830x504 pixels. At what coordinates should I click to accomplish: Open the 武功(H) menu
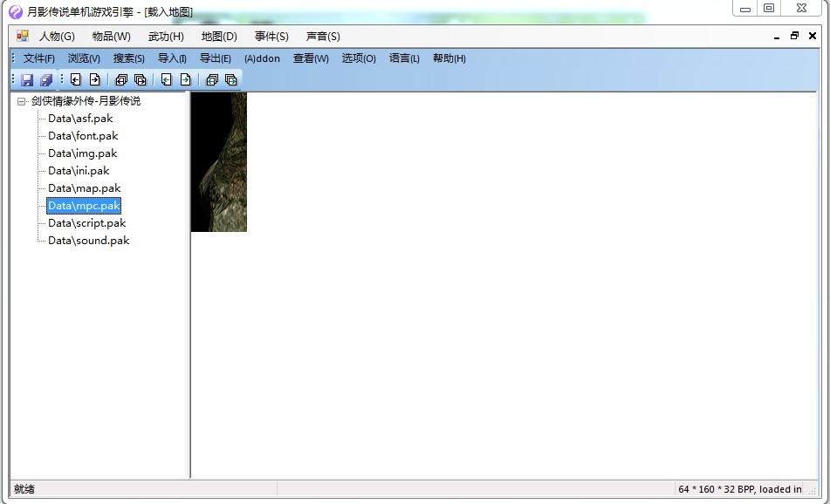pyautogui.click(x=166, y=37)
